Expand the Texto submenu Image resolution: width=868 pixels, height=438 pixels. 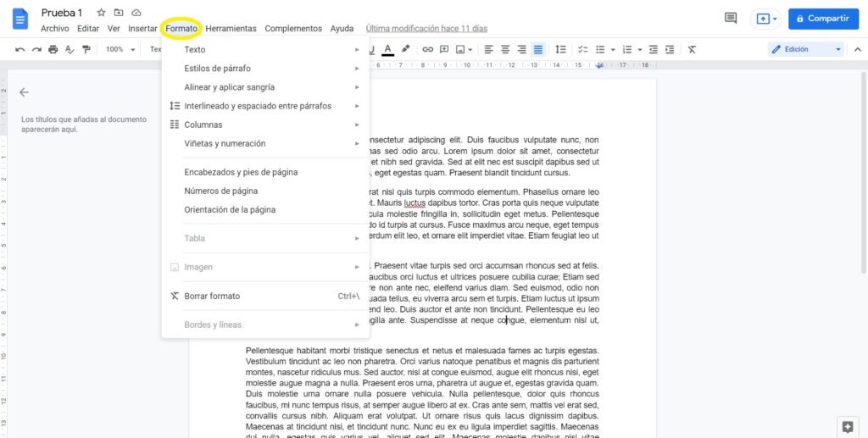265,50
